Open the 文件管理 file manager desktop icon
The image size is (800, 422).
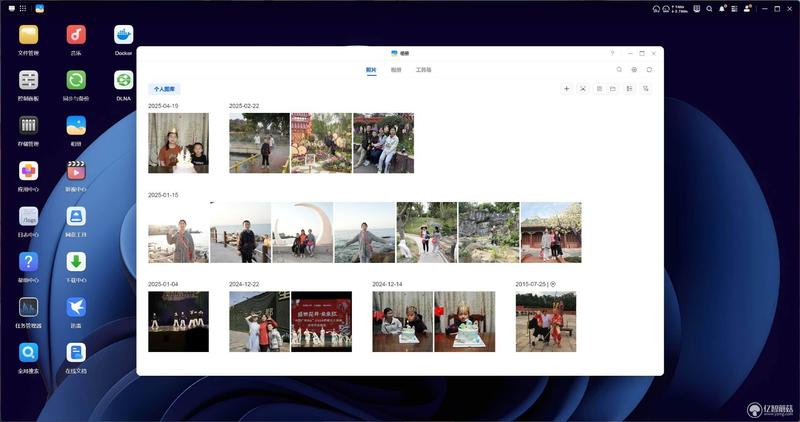[29, 35]
